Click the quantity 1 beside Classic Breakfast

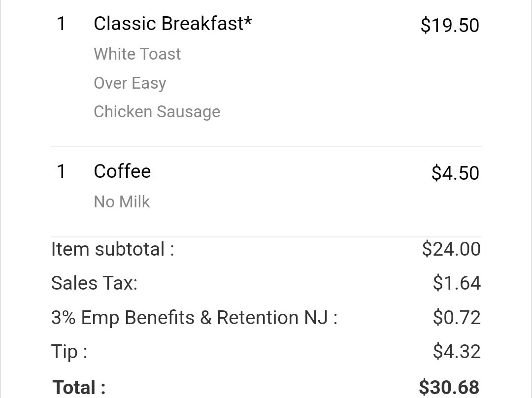point(61,24)
